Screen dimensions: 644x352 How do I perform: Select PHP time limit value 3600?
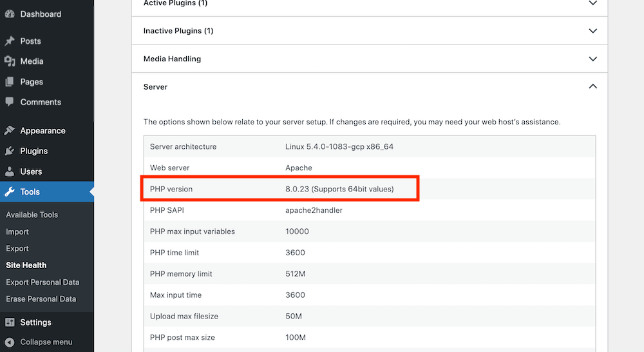pyautogui.click(x=296, y=253)
